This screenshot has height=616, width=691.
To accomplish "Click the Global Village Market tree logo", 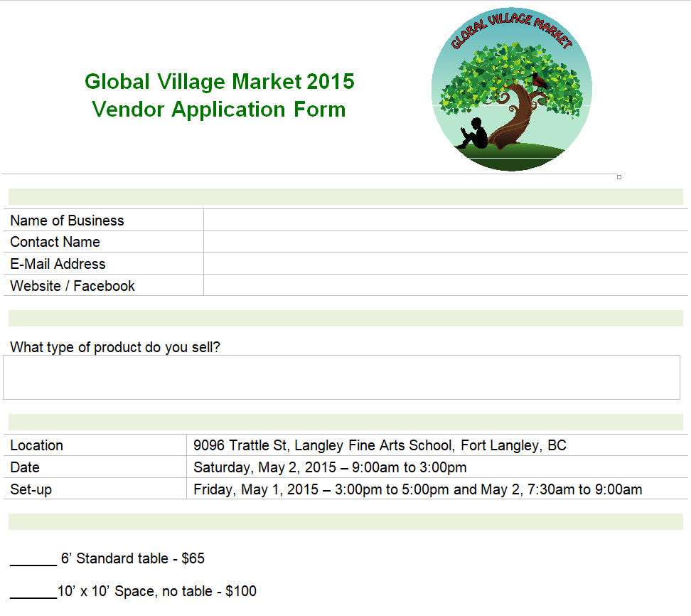I will [511, 91].
